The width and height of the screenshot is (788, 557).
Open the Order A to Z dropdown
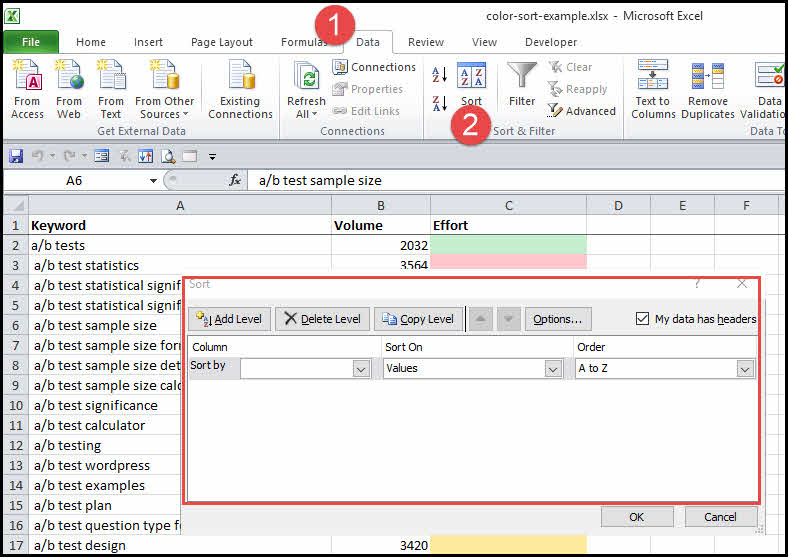coord(744,369)
